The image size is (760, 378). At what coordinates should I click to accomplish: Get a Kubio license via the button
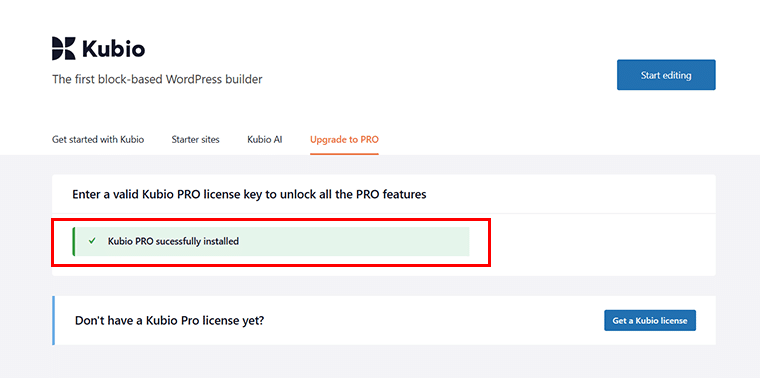tap(649, 320)
